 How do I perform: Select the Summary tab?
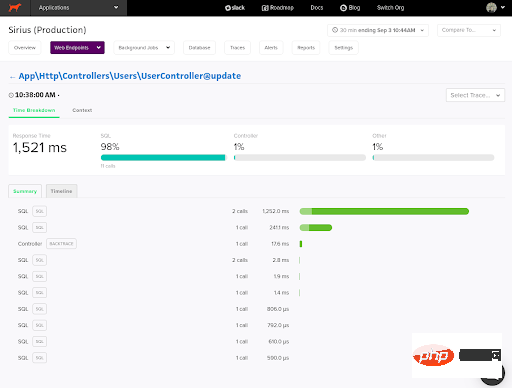coord(25,191)
